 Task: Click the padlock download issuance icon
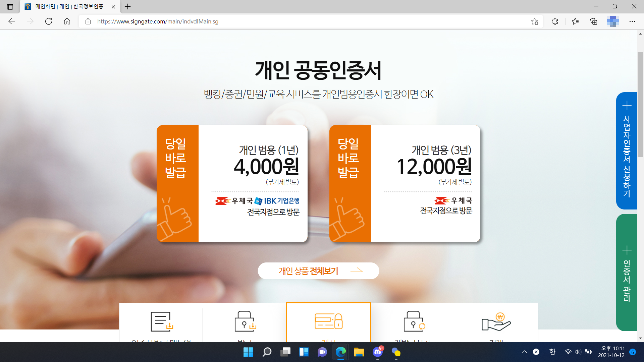(x=245, y=321)
